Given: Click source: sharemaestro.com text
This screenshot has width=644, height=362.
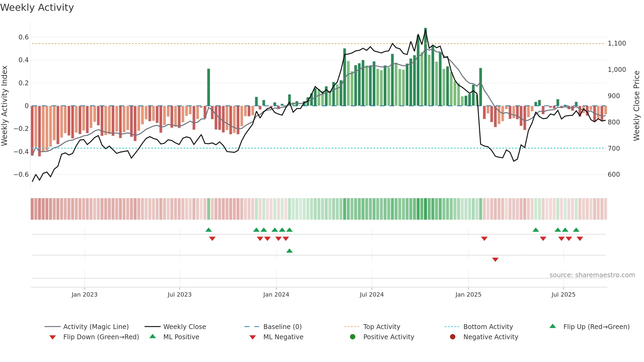Looking at the screenshot, I should tap(592, 275).
